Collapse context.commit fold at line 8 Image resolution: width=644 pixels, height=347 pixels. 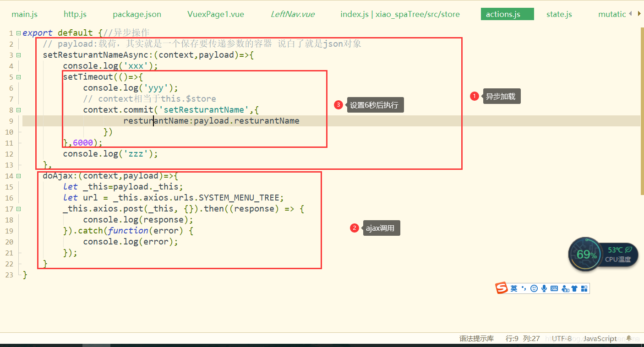[18, 110]
